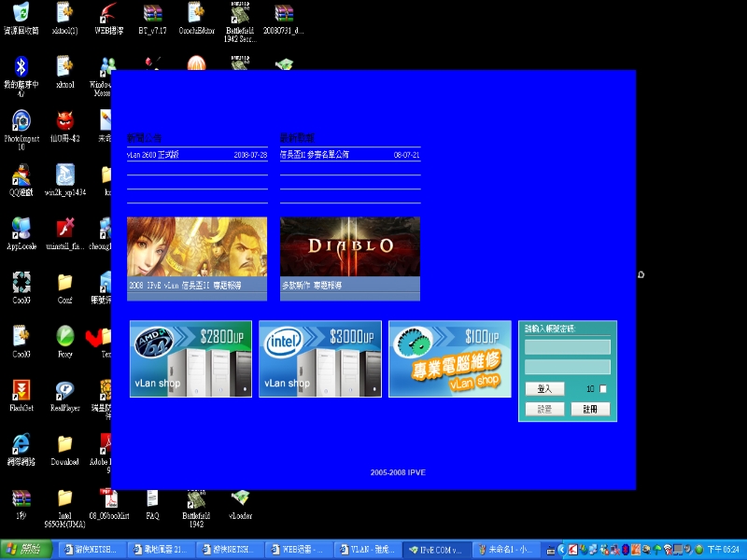747x560 pixels.
Task: Open the FlashGet desktop shortcut
Action: click(x=21, y=390)
